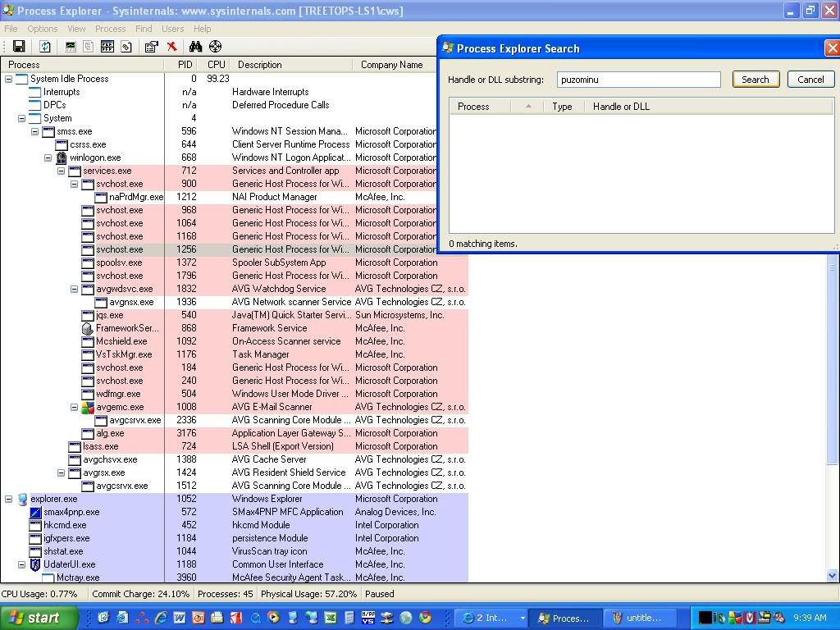This screenshot has width=840, height=630.
Task: Click the smax4pnp.exe blue icon
Action: [35, 512]
